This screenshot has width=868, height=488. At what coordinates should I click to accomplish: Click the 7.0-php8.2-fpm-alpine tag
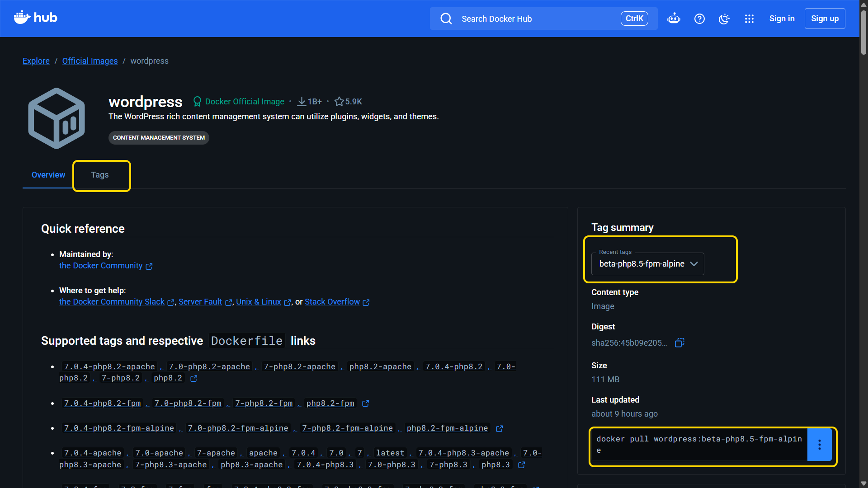pyautogui.click(x=238, y=428)
